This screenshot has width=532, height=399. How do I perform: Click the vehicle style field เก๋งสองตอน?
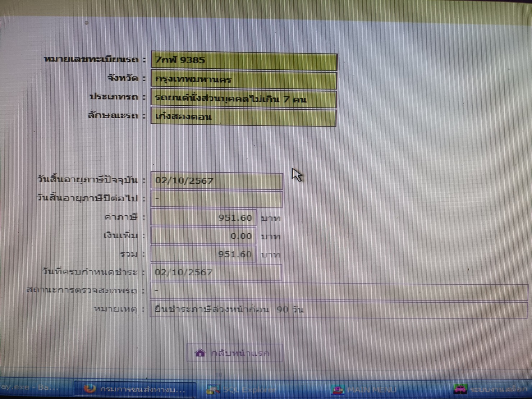click(x=243, y=118)
